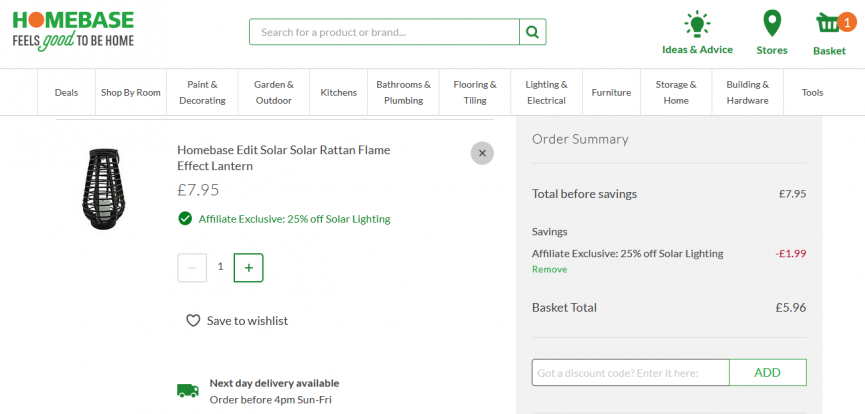Open the Building & Hardware menu
This screenshot has height=414, width=865.
pyautogui.click(x=747, y=93)
